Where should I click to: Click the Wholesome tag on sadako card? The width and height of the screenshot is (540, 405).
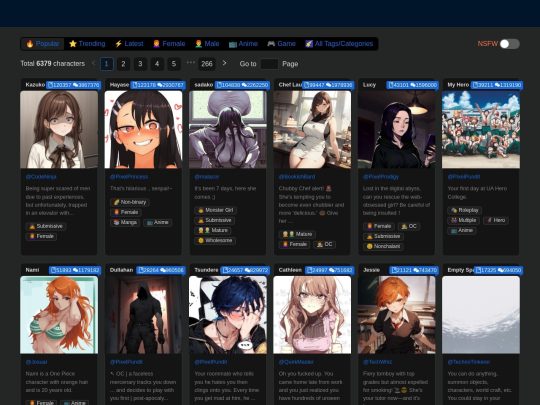(x=215, y=240)
